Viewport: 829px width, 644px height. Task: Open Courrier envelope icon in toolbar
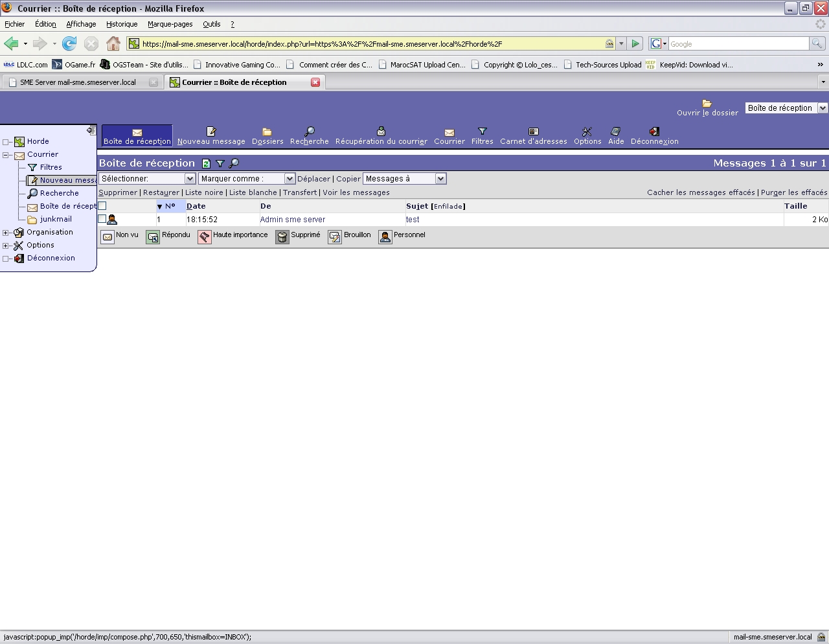coord(449,132)
